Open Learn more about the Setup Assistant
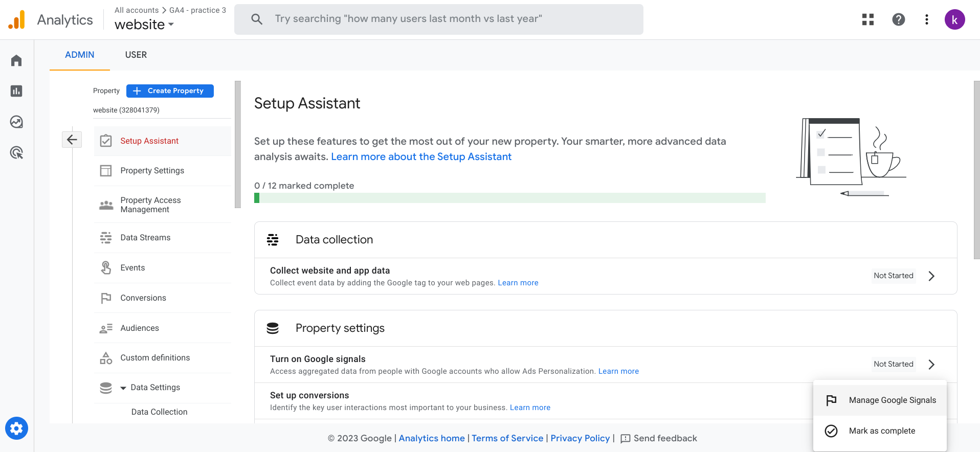The height and width of the screenshot is (452, 980). click(x=421, y=157)
